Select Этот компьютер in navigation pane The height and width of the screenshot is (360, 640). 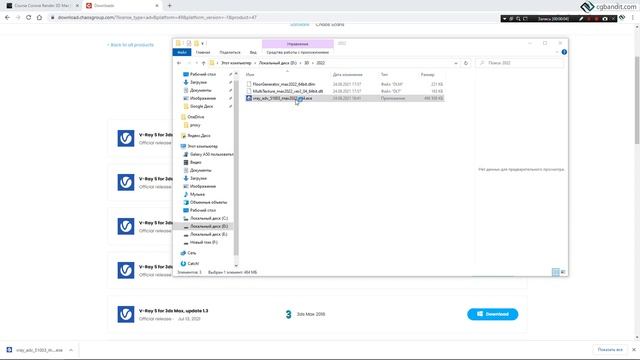click(x=202, y=146)
